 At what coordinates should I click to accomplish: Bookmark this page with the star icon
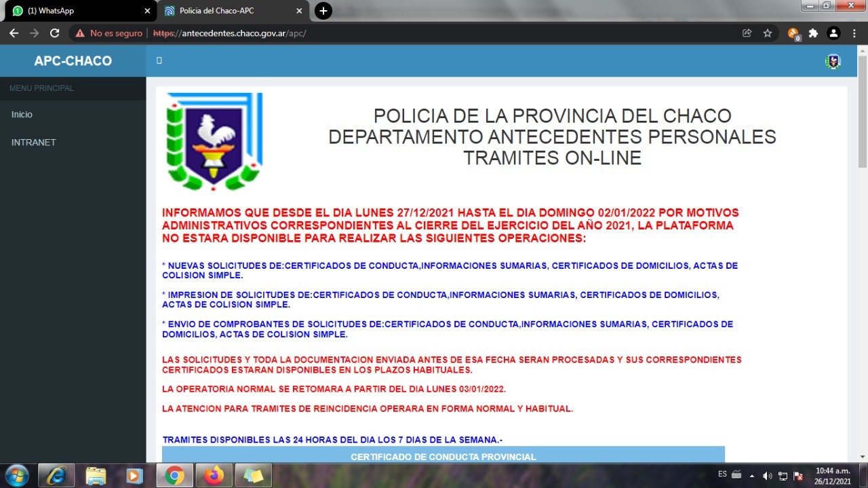pyautogui.click(x=768, y=33)
